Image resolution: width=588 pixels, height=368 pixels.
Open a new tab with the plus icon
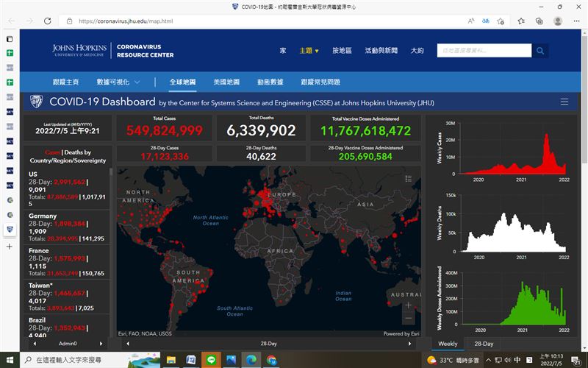coord(10,247)
